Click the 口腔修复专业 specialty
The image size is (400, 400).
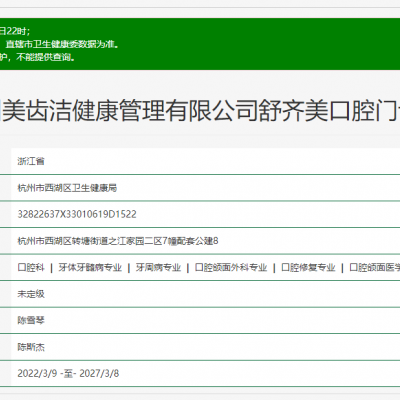tap(308, 268)
